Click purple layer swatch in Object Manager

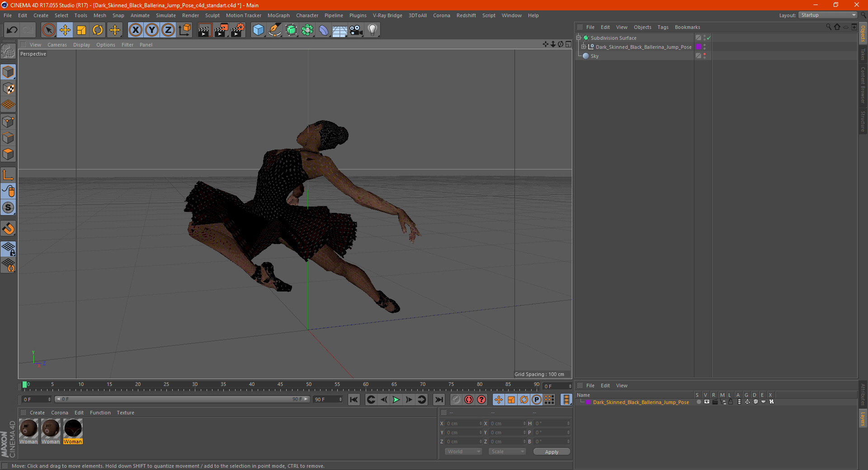pyautogui.click(x=698, y=47)
